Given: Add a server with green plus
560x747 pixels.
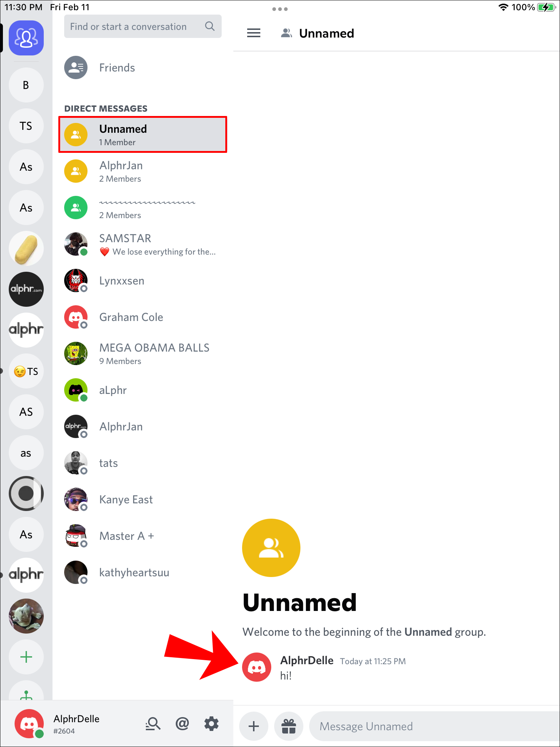Looking at the screenshot, I should pyautogui.click(x=26, y=657).
